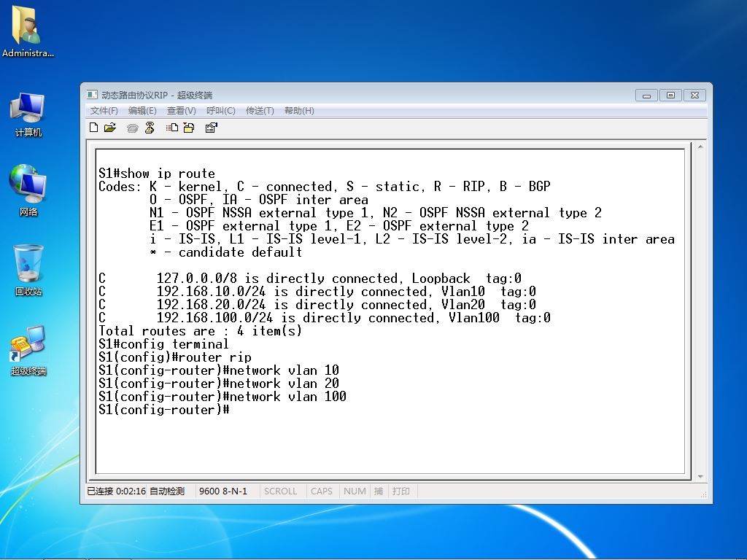Minimize the 超级终端 window
The image size is (747, 560).
pyautogui.click(x=646, y=96)
